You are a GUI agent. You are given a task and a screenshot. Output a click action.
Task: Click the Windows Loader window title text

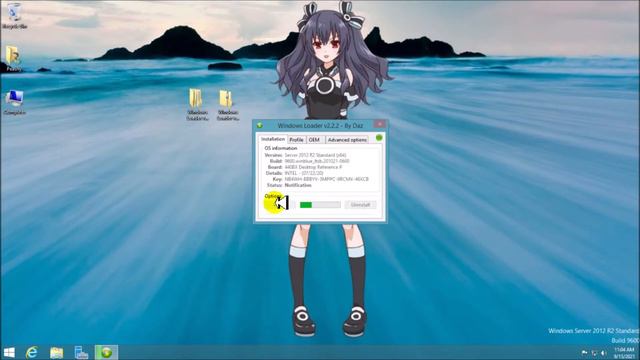tap(320, 125)
